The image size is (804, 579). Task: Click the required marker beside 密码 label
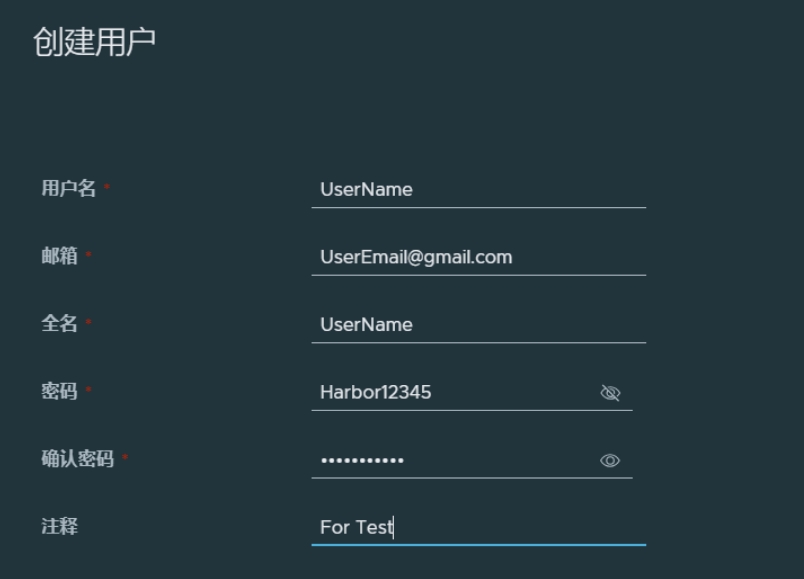coord(88,389)
